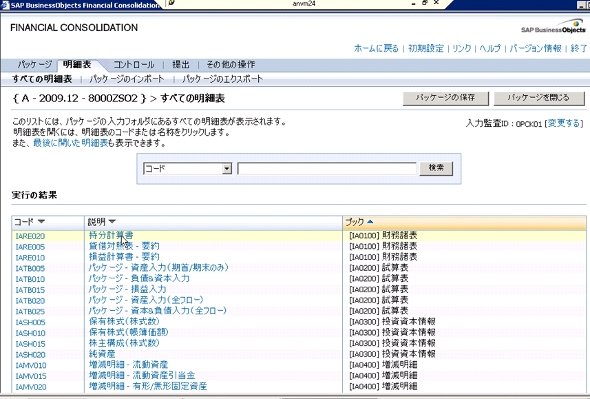Open パッケージのインポート submenu
590x399 pixels.
click(127, 79)
